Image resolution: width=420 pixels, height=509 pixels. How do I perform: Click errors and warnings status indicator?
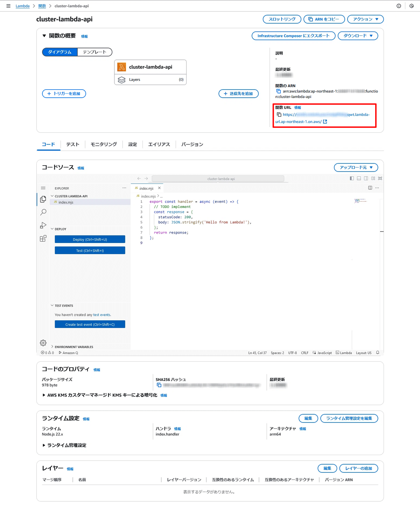tap(48, 353)
